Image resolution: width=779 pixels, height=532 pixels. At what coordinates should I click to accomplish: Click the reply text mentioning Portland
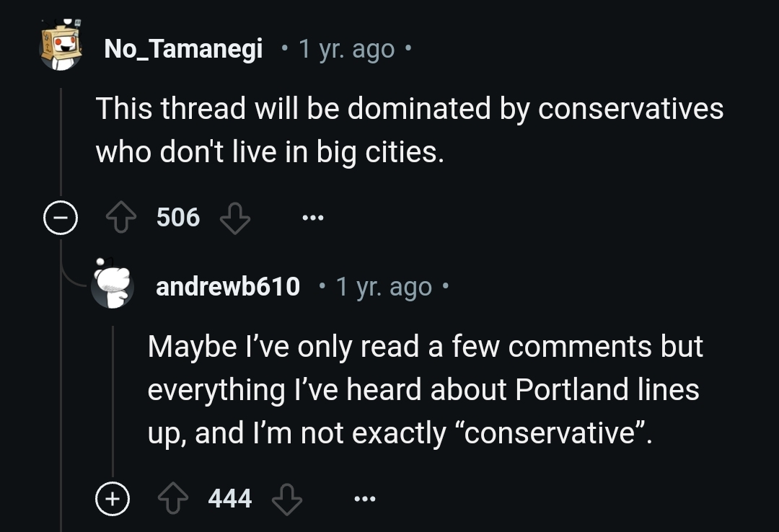click(x=426, y=389)
